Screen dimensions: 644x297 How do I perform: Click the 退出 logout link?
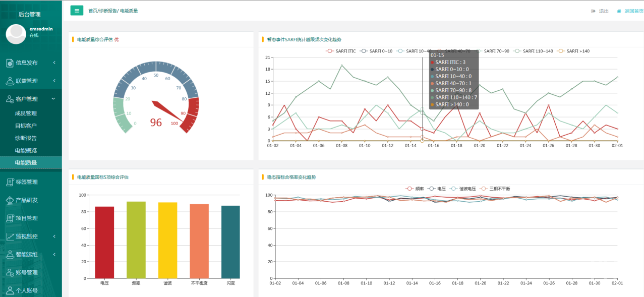coord(600,11)
